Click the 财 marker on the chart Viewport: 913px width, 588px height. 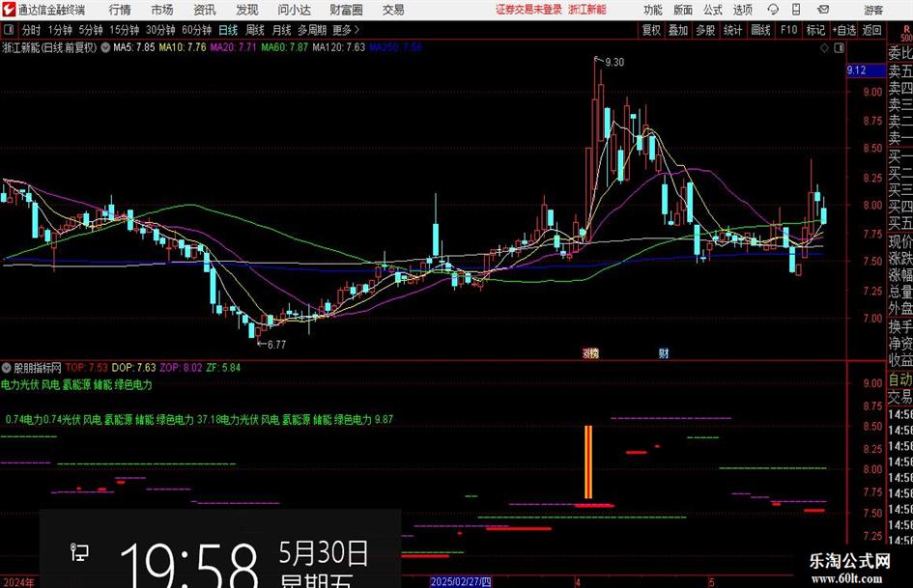[663, 352]
